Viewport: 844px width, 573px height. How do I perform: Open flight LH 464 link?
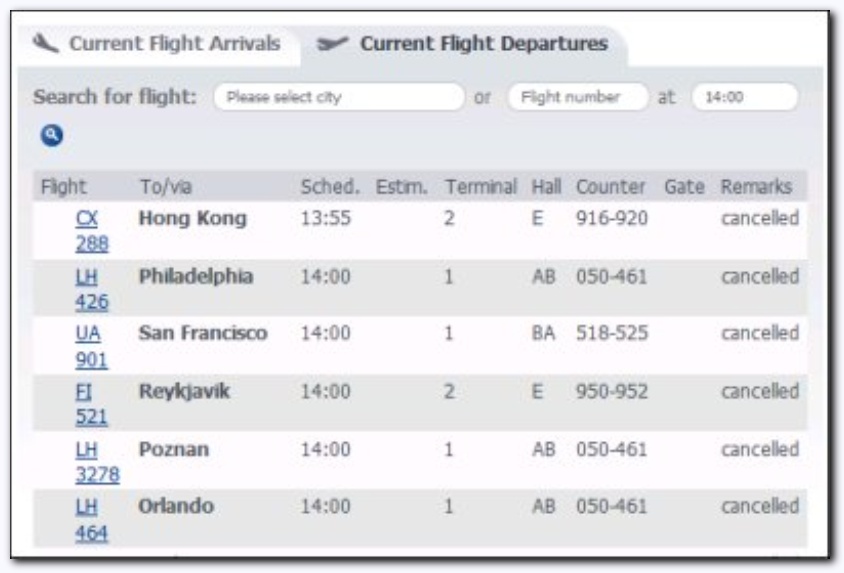pos(92,519)
